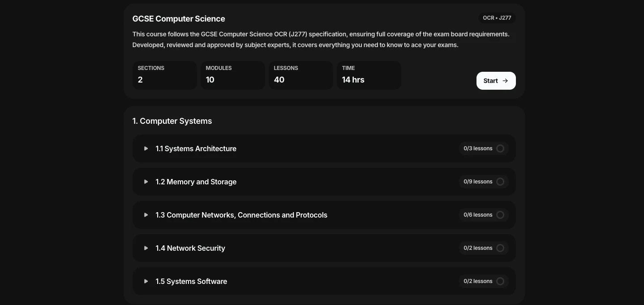This screenshot has width=644, height=305.
Task: Click the Lessons count card showing 40
Action: click(x=301, y=75)
